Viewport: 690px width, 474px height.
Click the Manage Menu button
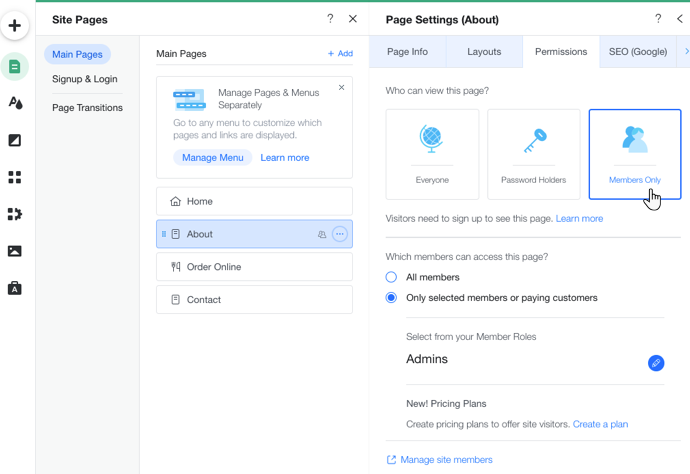[212, 158]
